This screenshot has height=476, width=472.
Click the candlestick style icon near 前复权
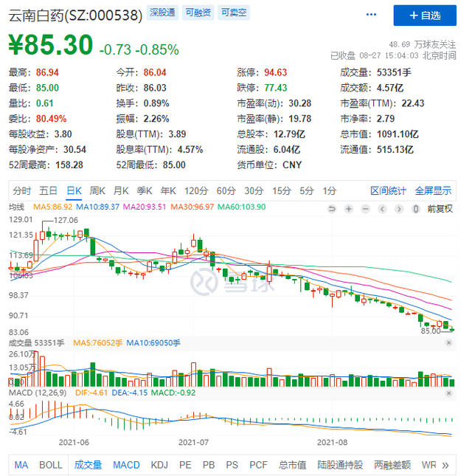pyautogui.click(x=416, y=209)
